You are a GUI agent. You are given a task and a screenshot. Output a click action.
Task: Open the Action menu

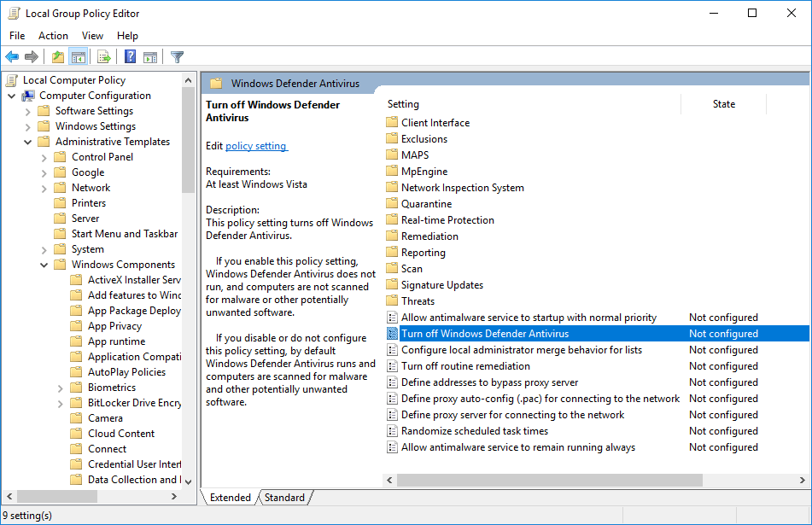[53, 36]
